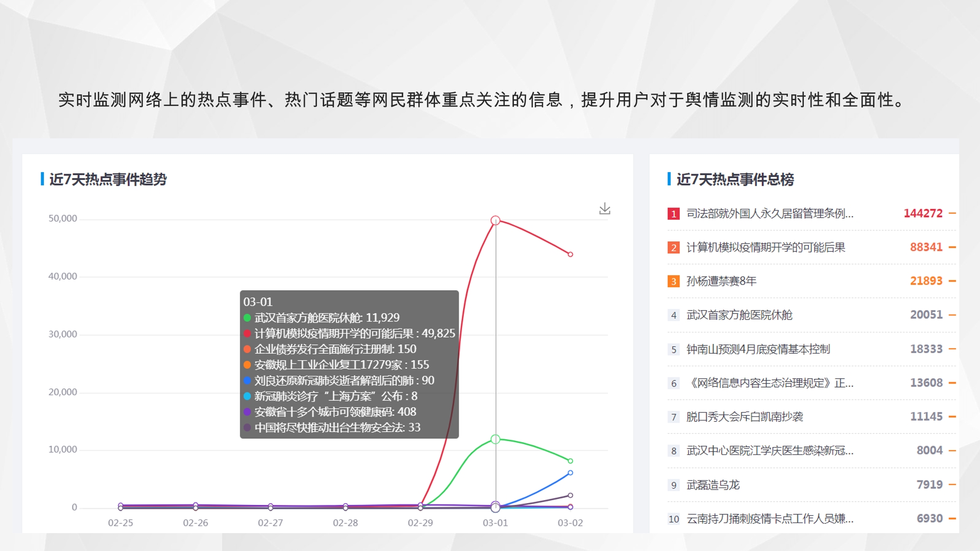
Task: Click 02-27 date label on x-axis
Action: click(x=270, y=523)
